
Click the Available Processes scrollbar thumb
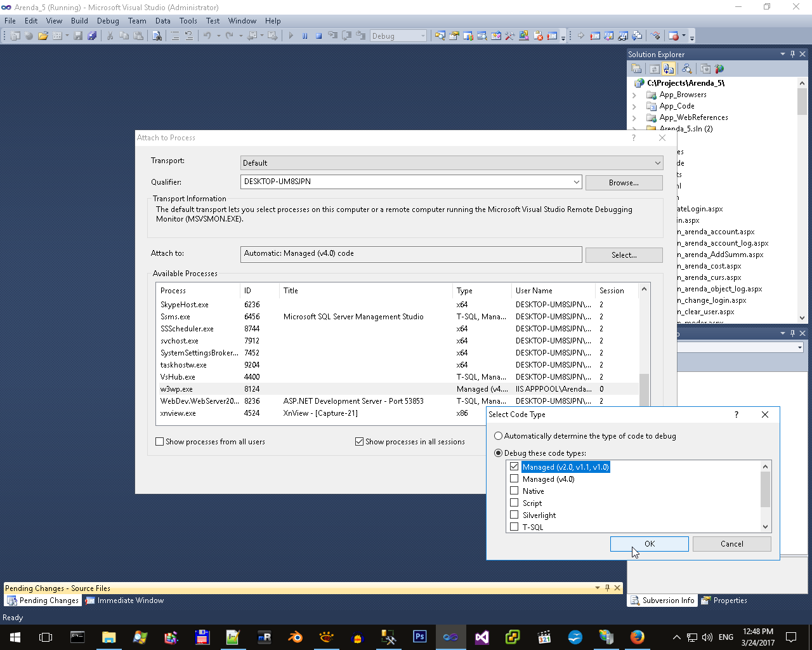[645, 390]
